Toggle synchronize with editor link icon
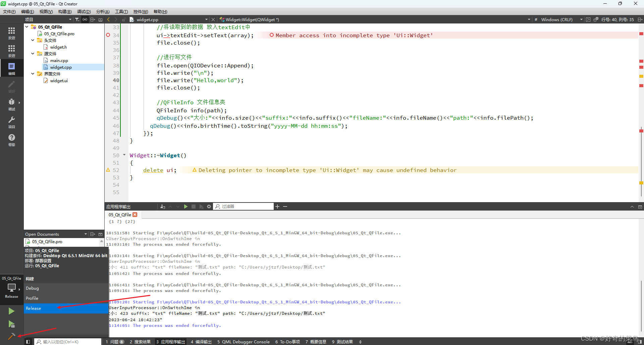This screenshot has width=644, height=345. pyautogui.click(x=85, y=19)
